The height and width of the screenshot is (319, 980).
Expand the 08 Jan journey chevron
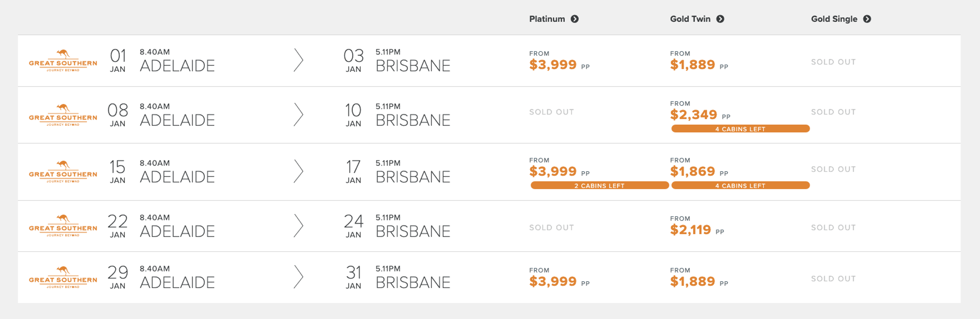[x=299, y=115]
